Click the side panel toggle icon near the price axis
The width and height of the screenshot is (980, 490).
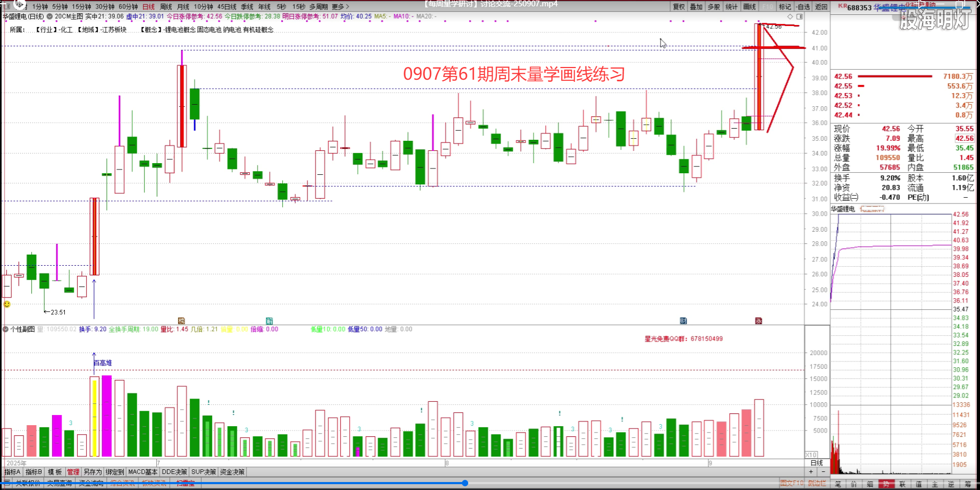[x=799, y=16]
